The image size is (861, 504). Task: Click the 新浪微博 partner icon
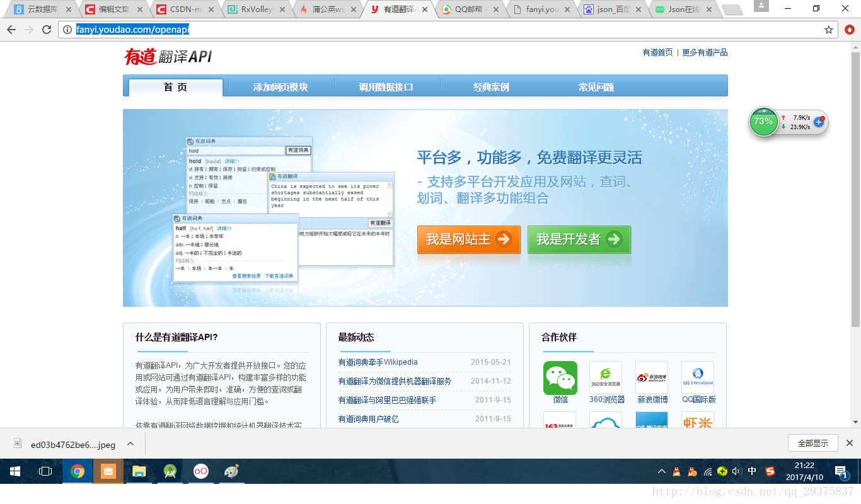point(652,377)
